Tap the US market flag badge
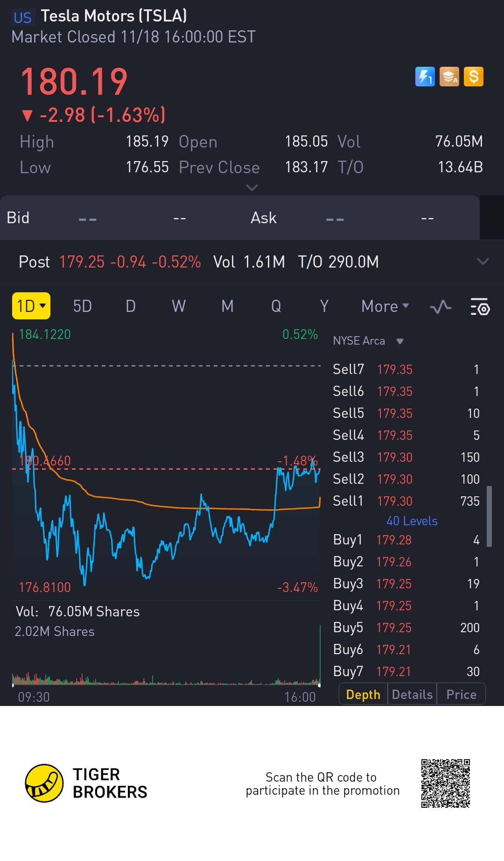 pos(22,18)
